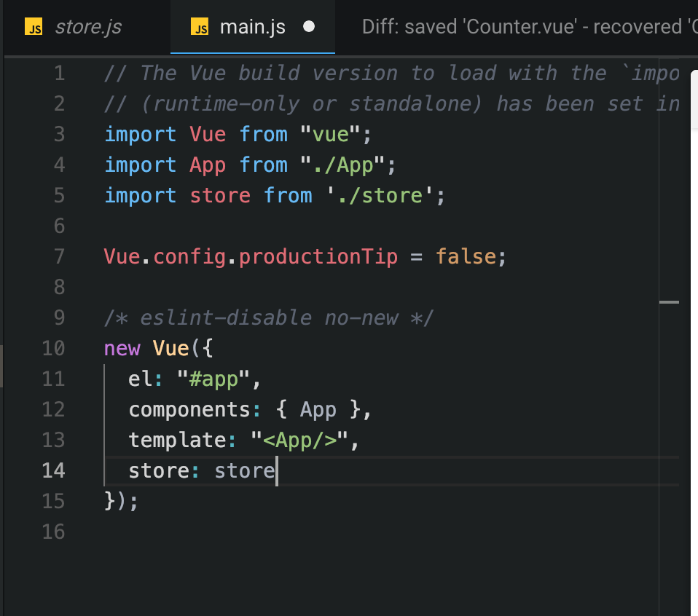Click the 'store' variable on line 14
698x616 pixels.
pos(243,470)
